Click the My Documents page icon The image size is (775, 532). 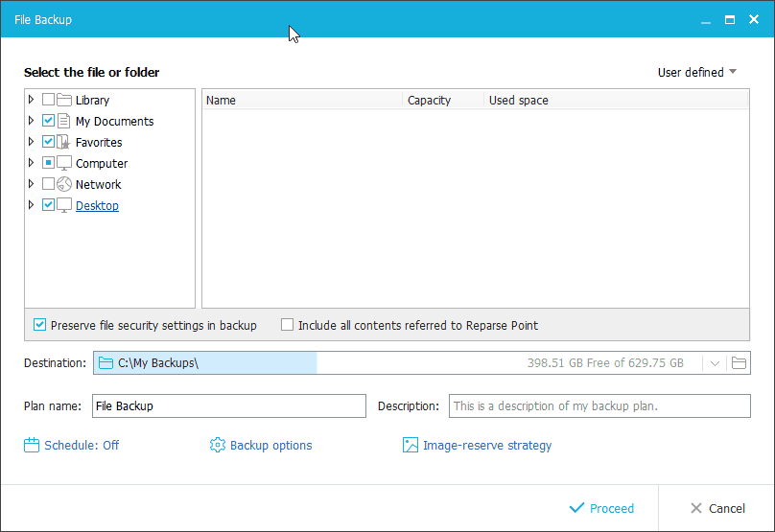(x=64, y=121)
